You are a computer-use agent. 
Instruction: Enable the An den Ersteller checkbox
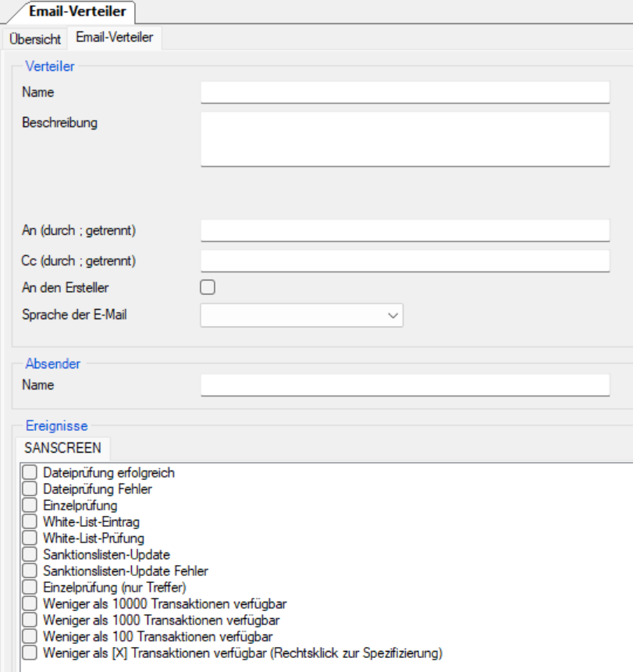(208, 287)
